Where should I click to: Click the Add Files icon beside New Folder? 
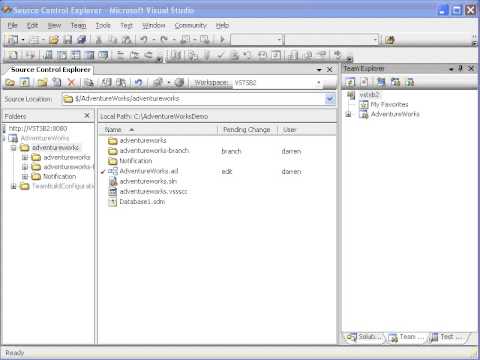[57, 82]
